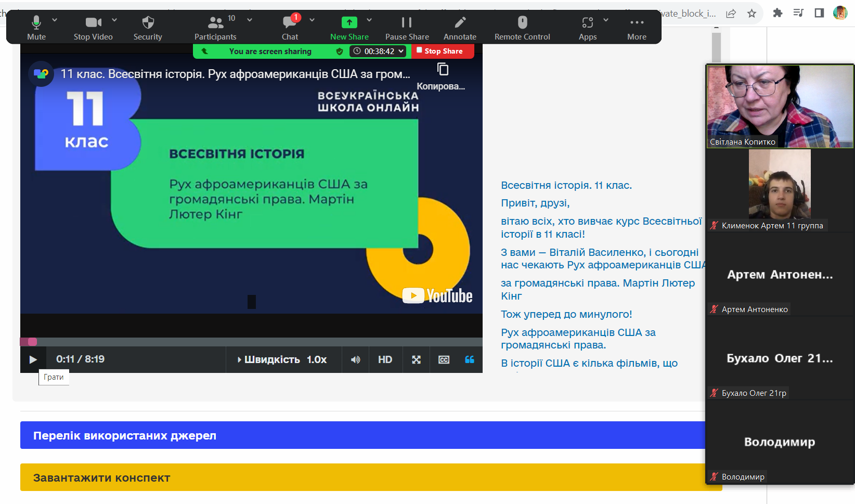
Task: Mute the microphone in Zoom toolbar
Action: (x=36, y=27)
